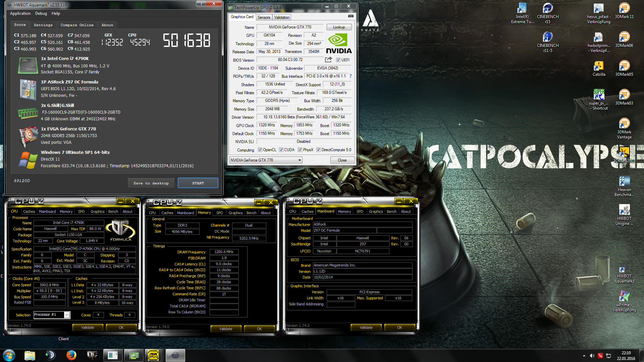Click the NB Frequency value 5202.5 MHz
644x362 pixels.
click(x=249, y=238)
